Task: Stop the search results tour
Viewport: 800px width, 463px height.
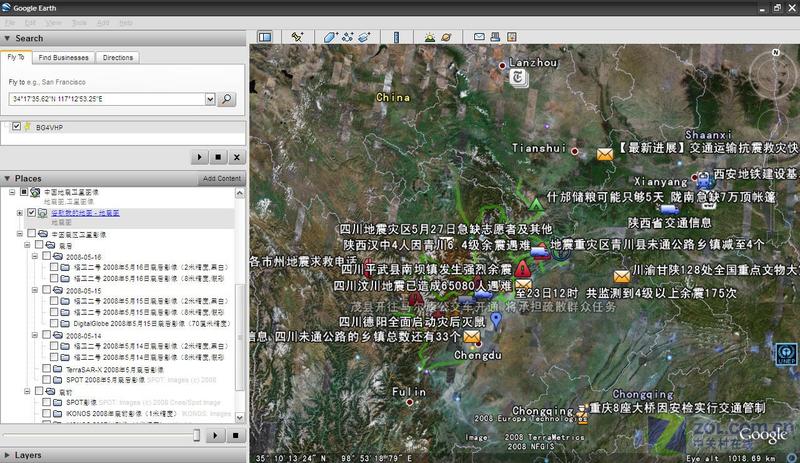Action: click(x=218, y=157)
